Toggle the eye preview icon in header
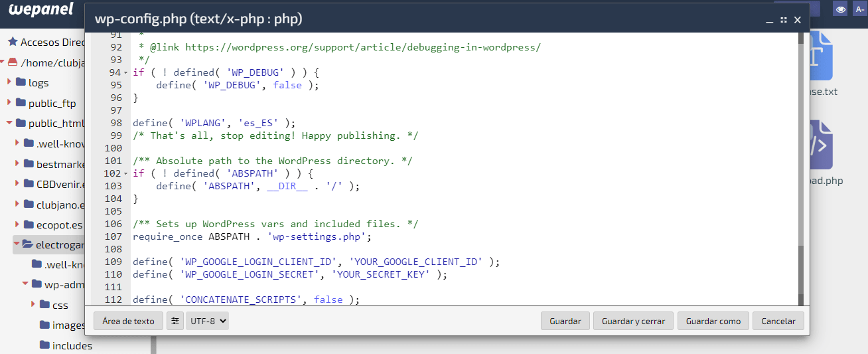The height and width of the screenshot is (354, 868). [841, 9]
